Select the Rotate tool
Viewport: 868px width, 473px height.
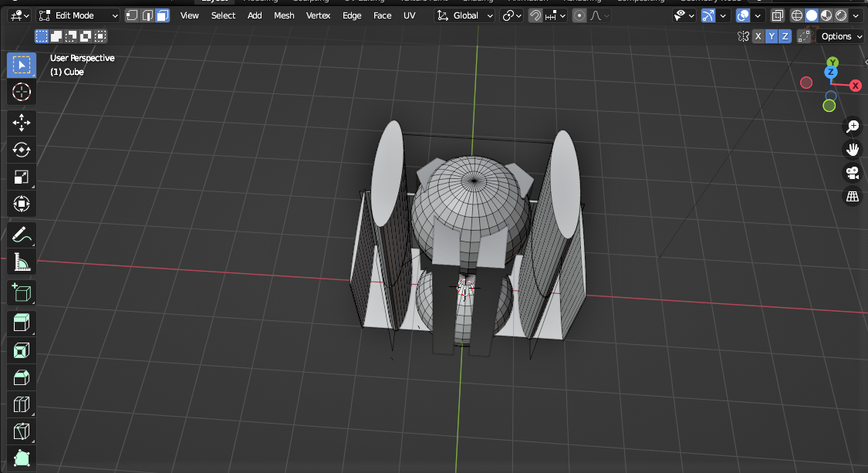(x=21, y=149)
